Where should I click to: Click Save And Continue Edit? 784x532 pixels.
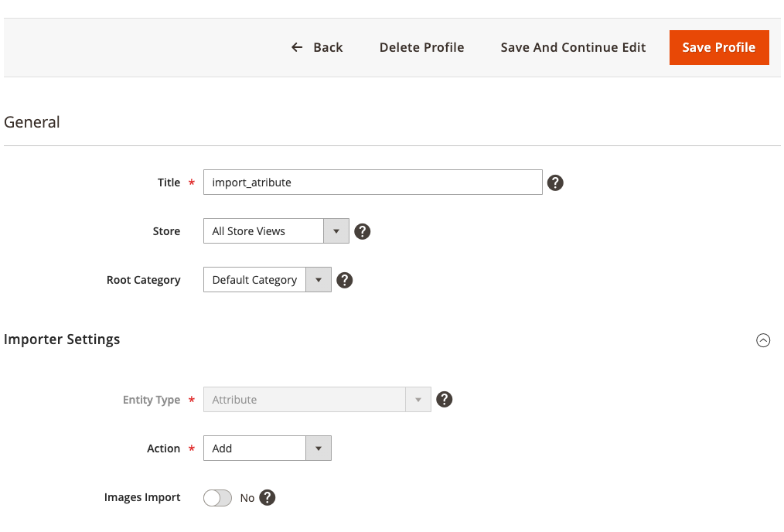(x=573, y=47)
